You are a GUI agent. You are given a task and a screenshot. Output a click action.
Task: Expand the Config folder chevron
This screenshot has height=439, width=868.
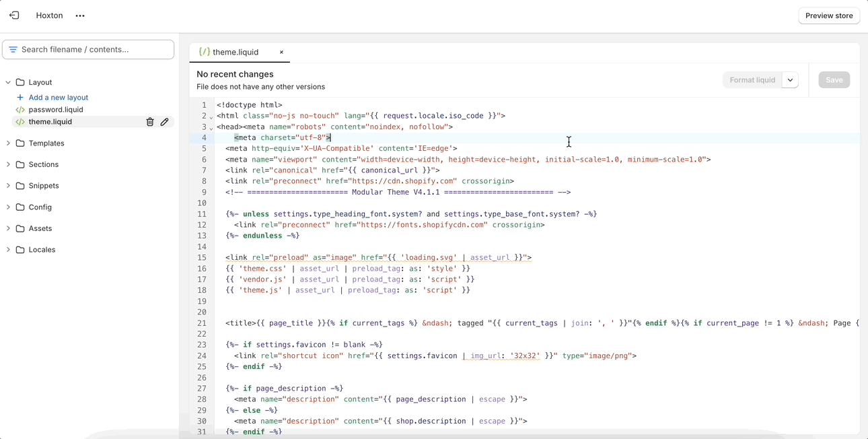(8, 207)
